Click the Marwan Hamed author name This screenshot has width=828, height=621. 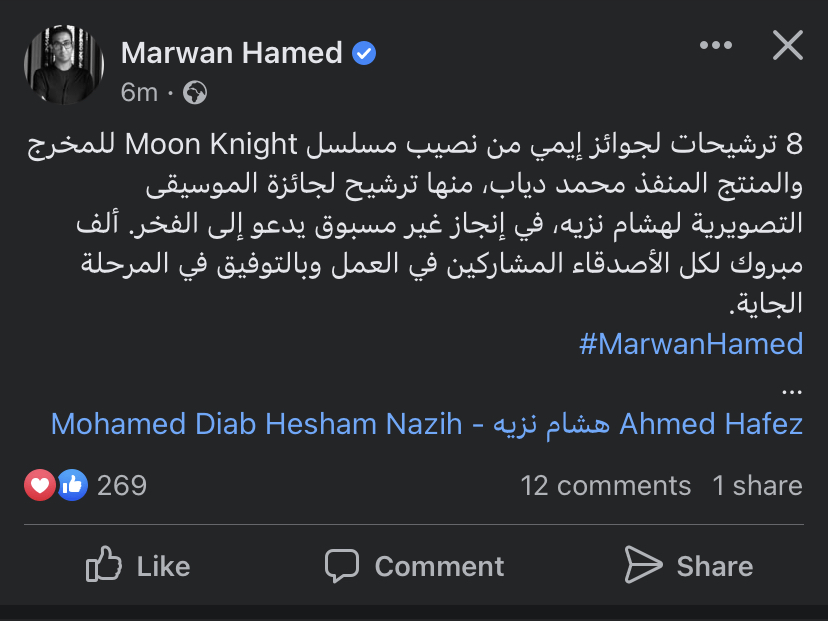[x=231, y=53]
